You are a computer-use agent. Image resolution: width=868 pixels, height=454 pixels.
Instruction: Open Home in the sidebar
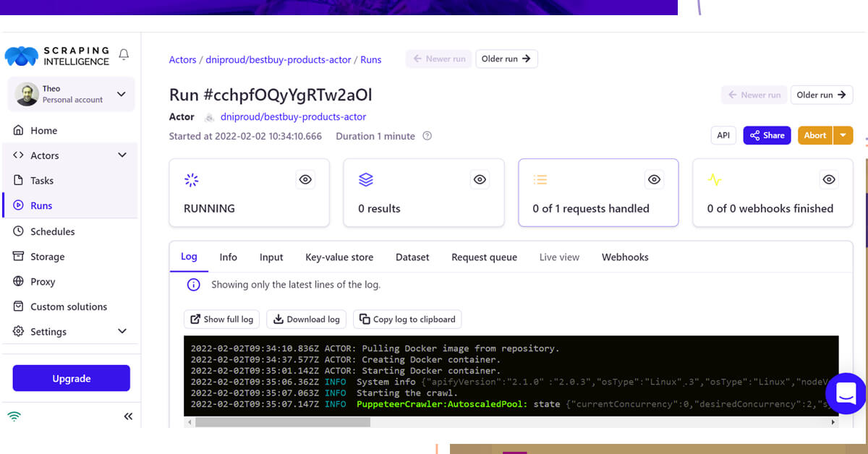coord(43,131)
